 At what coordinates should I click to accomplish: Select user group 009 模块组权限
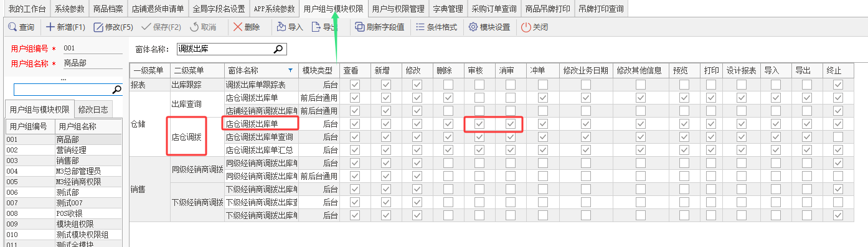(63, 223)
